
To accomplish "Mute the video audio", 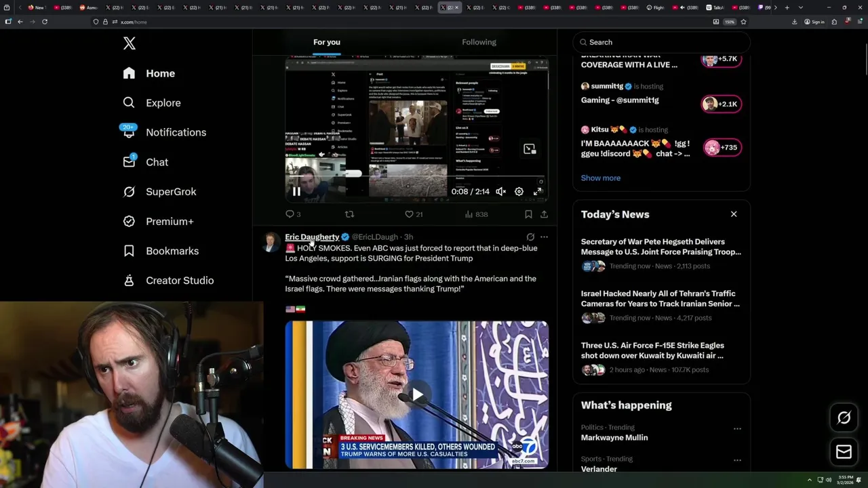I will [500, 192].
